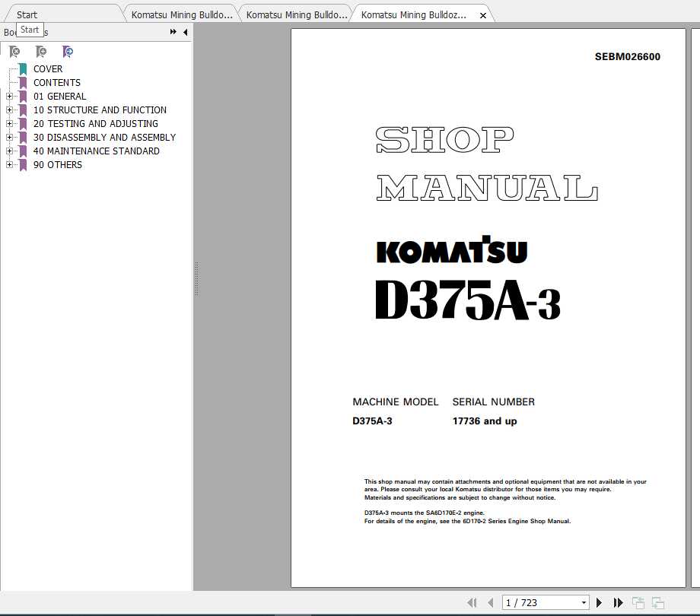Click the add new bookmark icon
This screenshot has height=616, width=700.
tap(41, 52)
